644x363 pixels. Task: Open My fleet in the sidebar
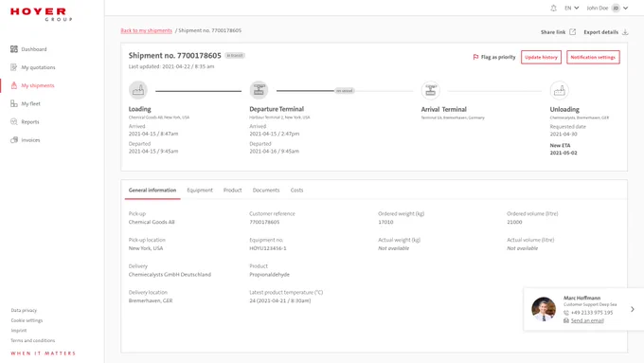click(x=31, y=103)
